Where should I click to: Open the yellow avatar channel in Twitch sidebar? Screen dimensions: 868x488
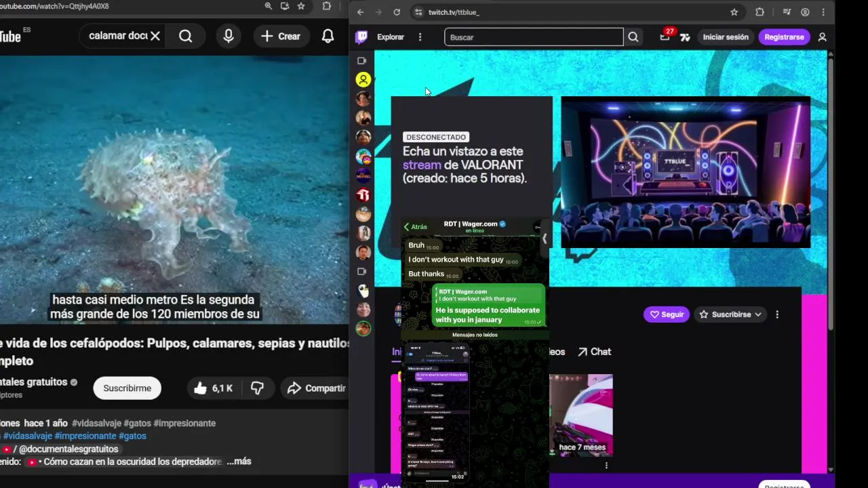pos(363,80)
